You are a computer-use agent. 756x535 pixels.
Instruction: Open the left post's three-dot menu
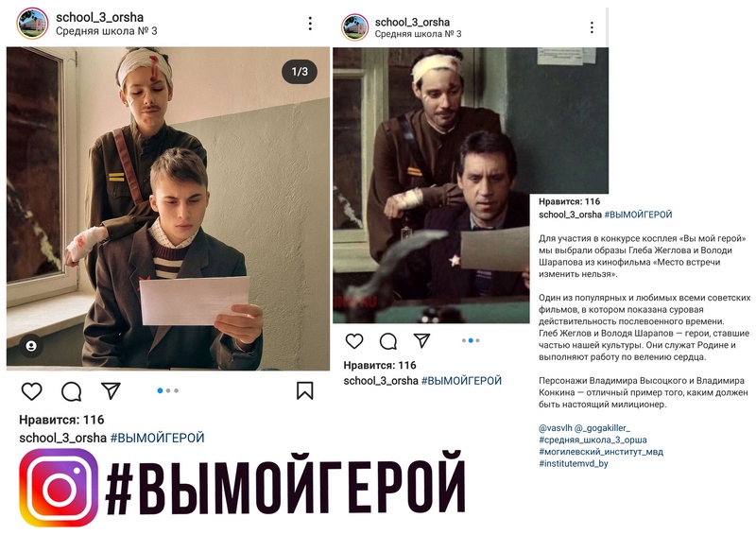pyautogui.click(x=310, y=24)
